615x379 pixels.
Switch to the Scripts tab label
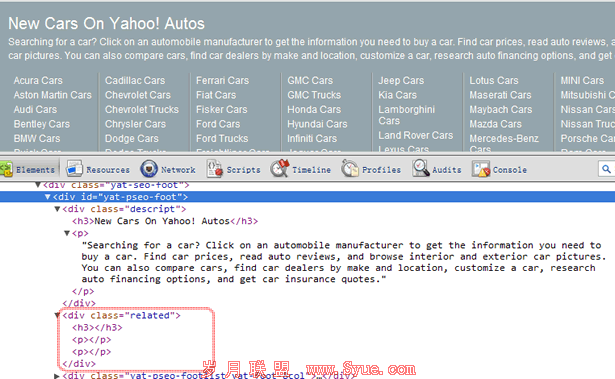tap(243, 170)
